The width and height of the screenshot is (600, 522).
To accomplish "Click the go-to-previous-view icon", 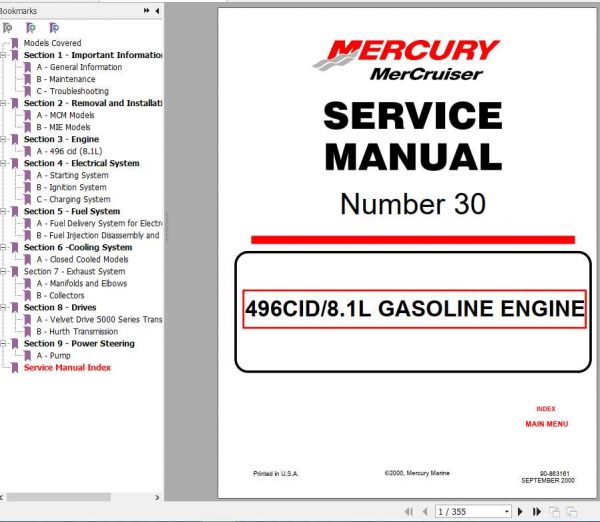I will point(554,511).
